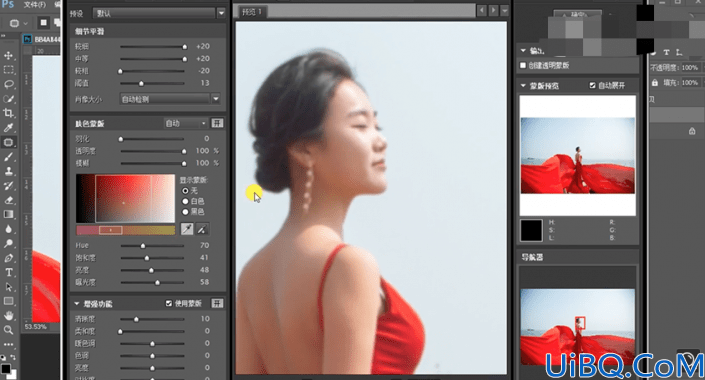Swap foreground and background colors
This screenshot has width=705, height=380.
pyautogui.click(x=13, y=357)
